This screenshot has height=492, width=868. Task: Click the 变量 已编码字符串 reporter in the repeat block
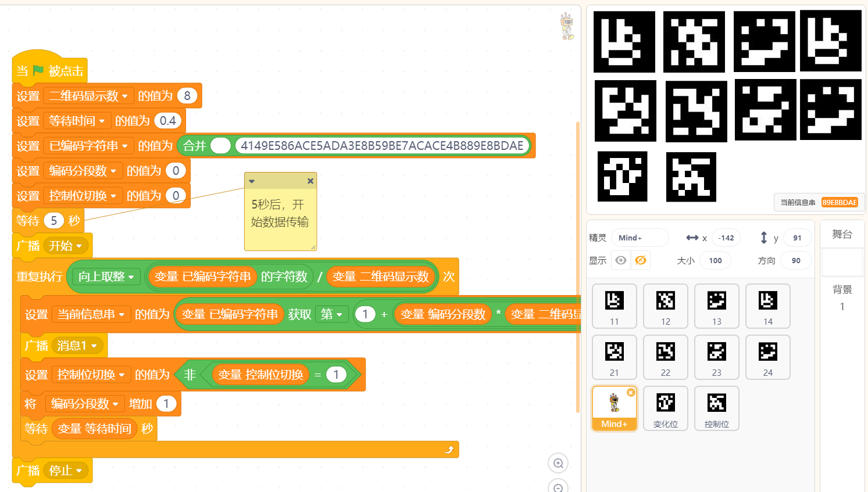(202, 276)
